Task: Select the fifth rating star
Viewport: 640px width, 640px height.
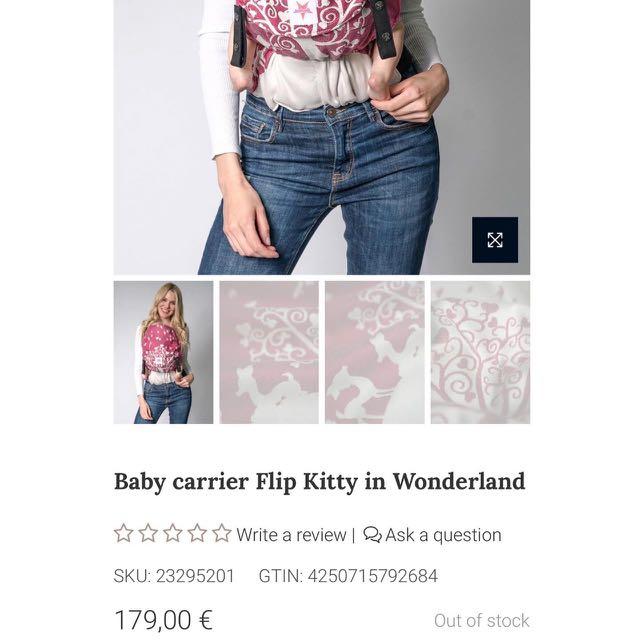Action: (222, 533)
